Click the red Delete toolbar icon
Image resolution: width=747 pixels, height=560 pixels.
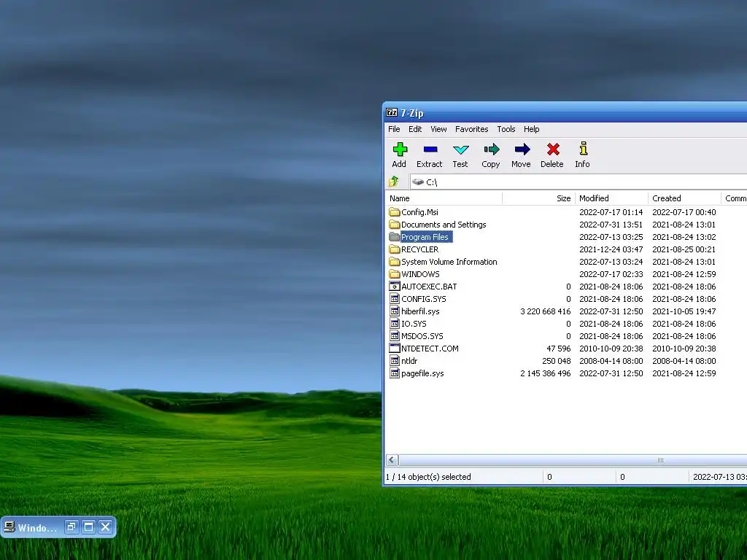click(x=553, y=149)
